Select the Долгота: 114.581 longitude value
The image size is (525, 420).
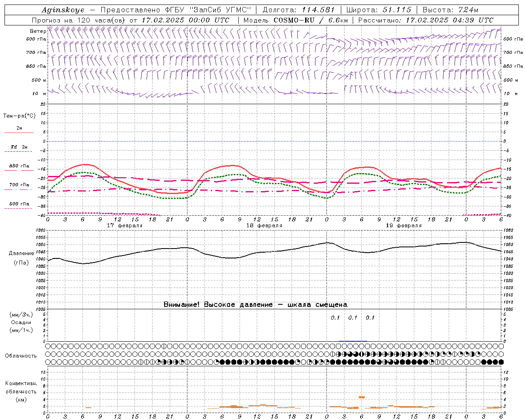tap(299, 10)
